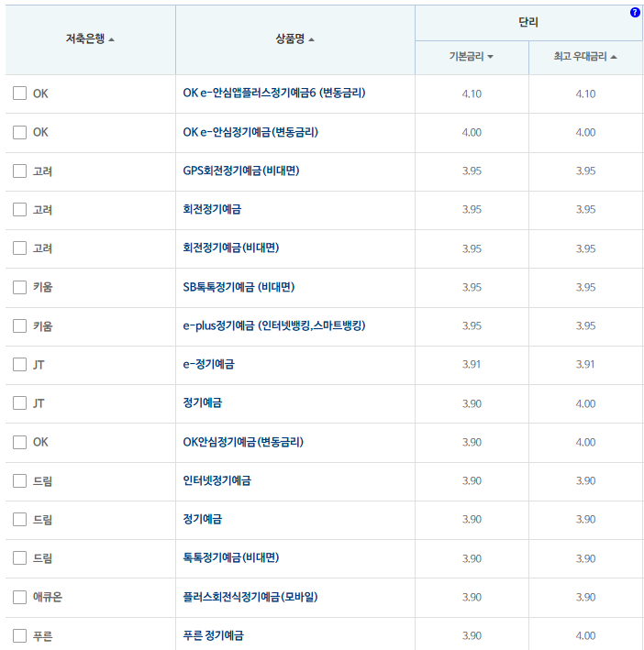The width and height of the screenshot is (644, 650).
Task: Tick checkbox for 드림 인터넷정기예금 row
Action: (19, 481)
